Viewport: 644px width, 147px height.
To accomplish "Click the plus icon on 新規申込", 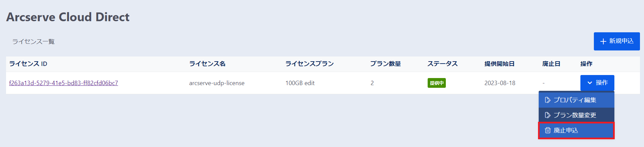I will 603,41.
